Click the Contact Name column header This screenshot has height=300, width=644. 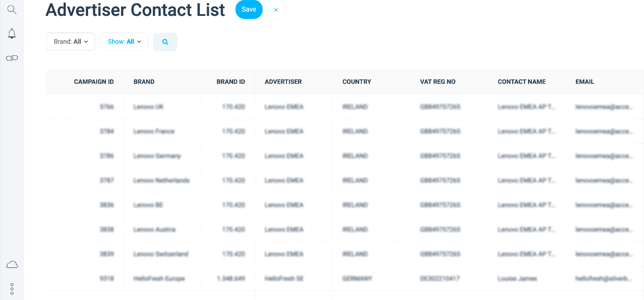pyautogui.click(x=522, y=82)
